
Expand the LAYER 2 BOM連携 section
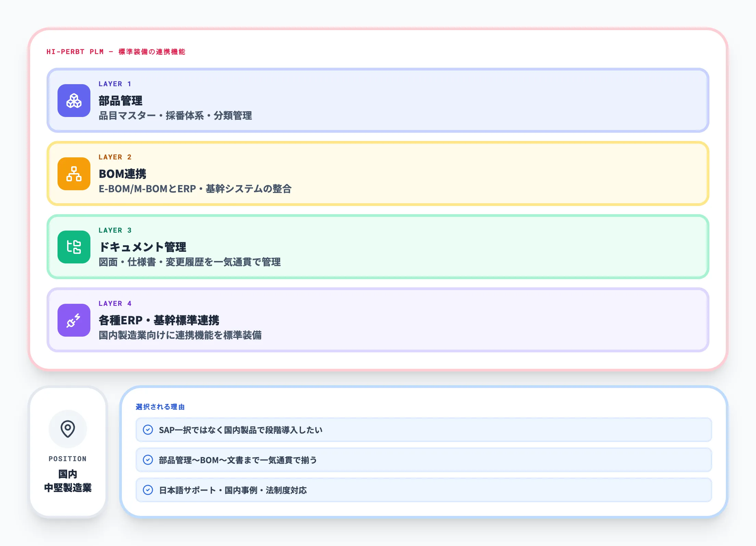point(377,174)
